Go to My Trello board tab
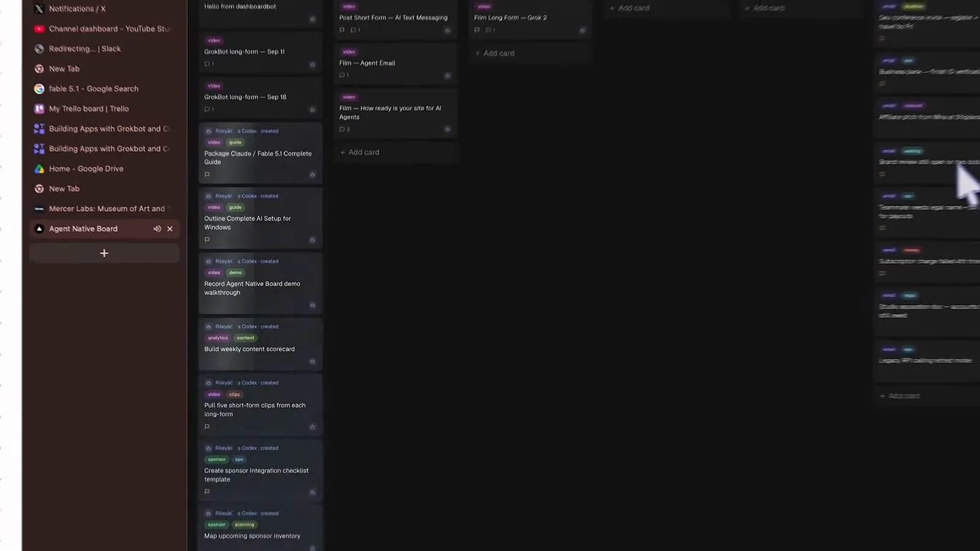Viewport: 980px width, 551px height. (x=104, y=109)
